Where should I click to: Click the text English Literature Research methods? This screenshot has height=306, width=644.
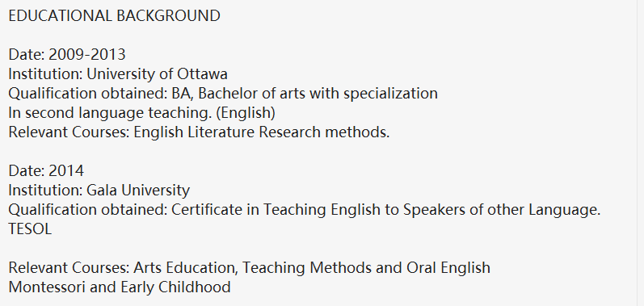pyautogui.click(x=262, y=132)
